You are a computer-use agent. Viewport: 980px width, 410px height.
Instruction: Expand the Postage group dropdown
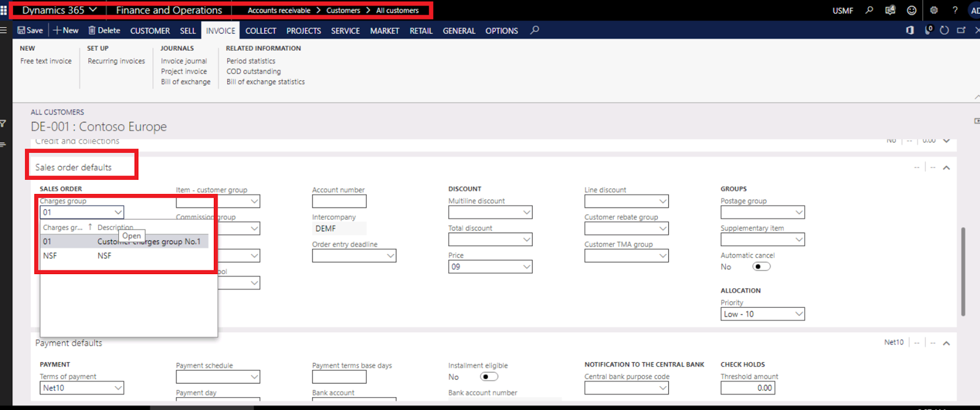point(799,212)
